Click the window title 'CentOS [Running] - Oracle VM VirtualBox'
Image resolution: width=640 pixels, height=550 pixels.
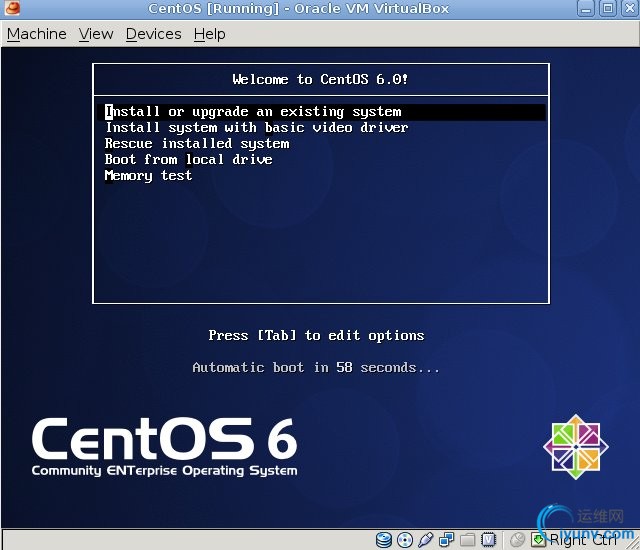299,8
